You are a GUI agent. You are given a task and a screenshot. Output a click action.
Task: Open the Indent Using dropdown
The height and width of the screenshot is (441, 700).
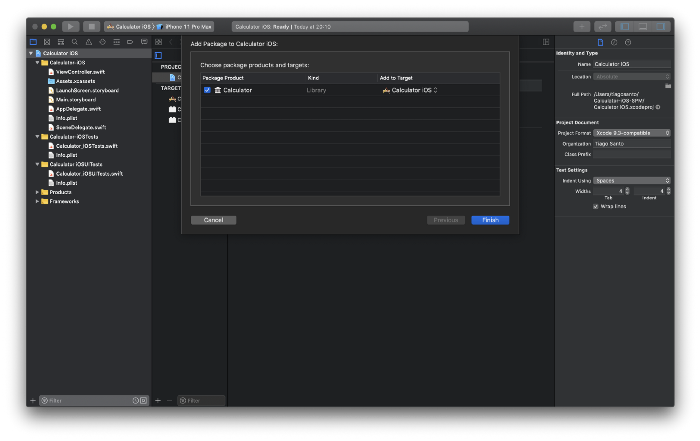coord(632,181)
